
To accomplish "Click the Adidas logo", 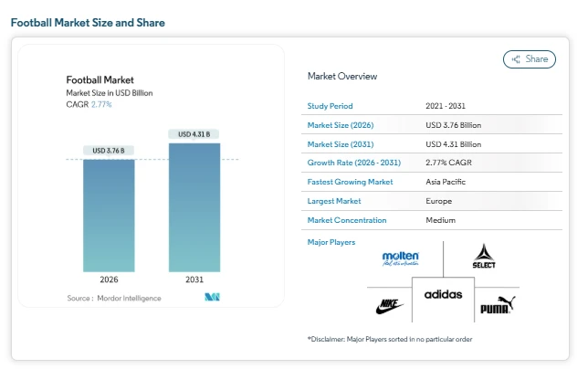I will point(443,295).
